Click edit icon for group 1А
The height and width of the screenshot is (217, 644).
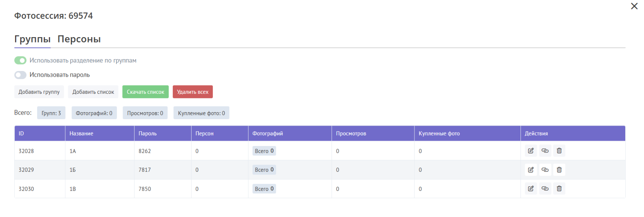[530, 151]
